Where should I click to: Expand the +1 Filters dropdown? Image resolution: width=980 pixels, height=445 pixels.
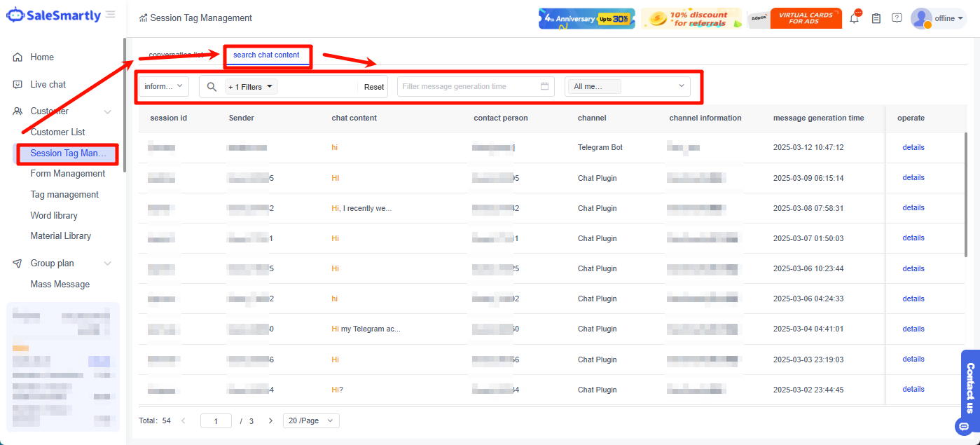[x=251, y=87]
